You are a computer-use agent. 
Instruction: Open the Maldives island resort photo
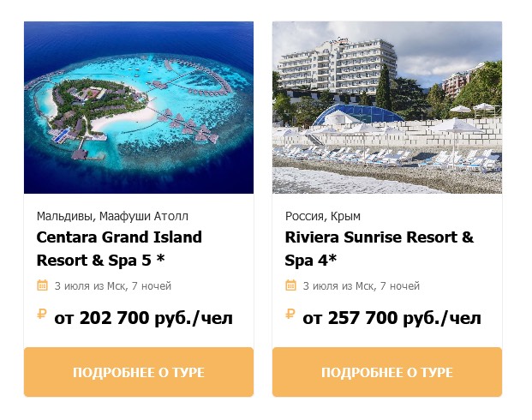point(139,108)
